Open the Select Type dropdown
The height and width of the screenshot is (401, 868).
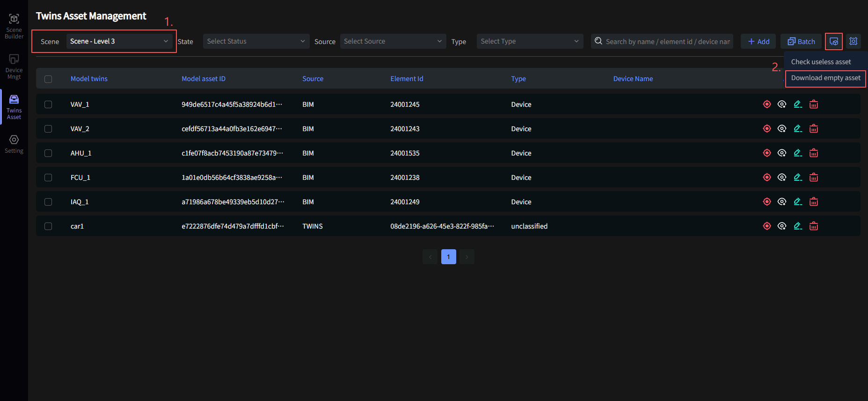[529, 41]
